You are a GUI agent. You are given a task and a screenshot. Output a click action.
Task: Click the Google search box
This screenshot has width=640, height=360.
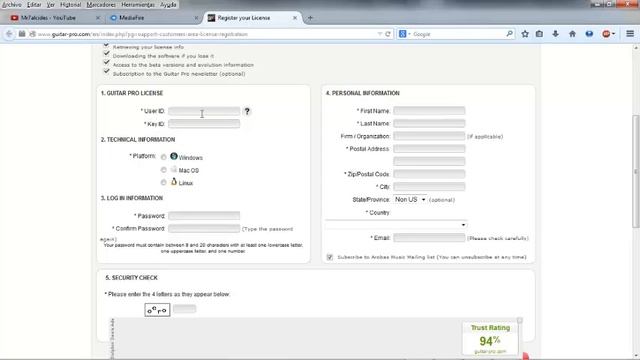click(x=457, y=34)
